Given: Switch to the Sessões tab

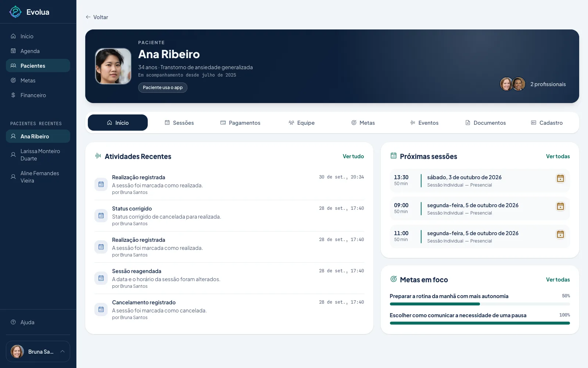Looking at the screenshot, I should [179, 123].
